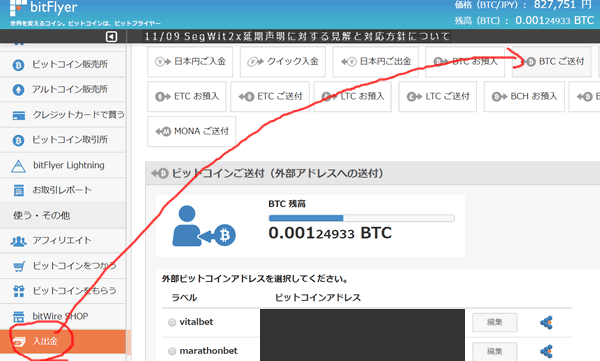
Task: Open bitFlyer Lightning in the sidebar
Action: tap(63, 165)
